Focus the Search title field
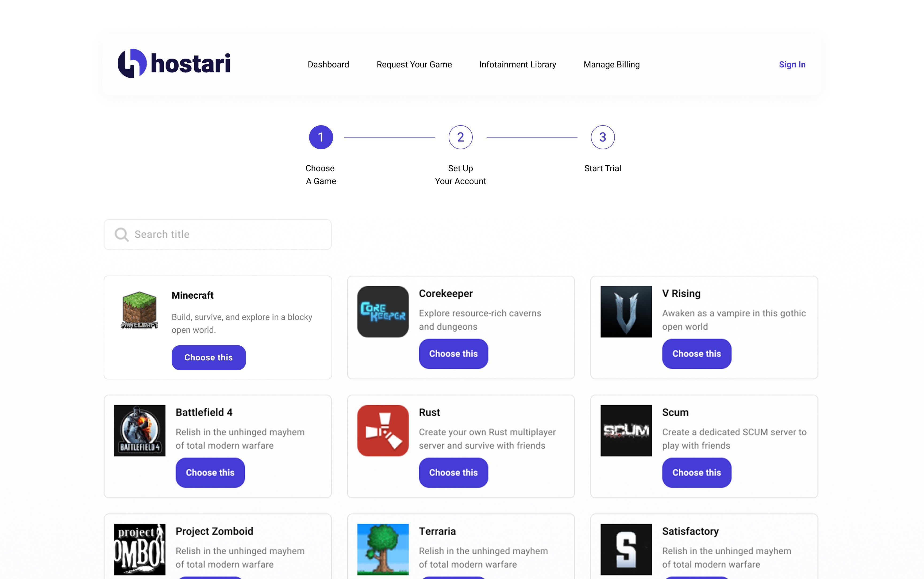The width and height of the screenshot is (924, 579). pyautogui.click(x=218, y=234)
